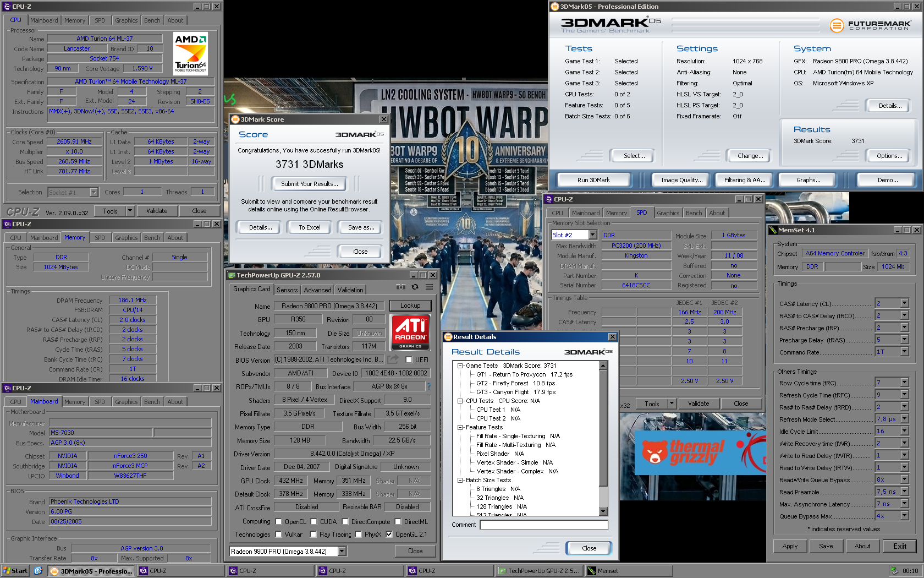
Task: Click the Run 3DMark button
Action: click(x=593, y=180)
